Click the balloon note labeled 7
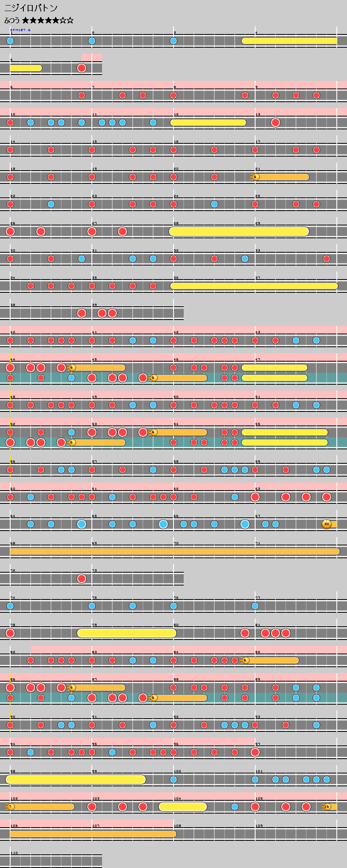The width and height of the screenshot is (347, 868). 11,807
